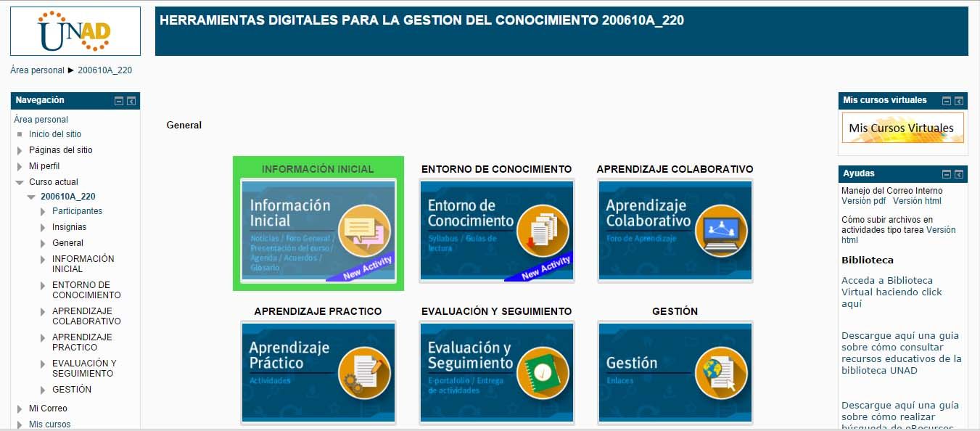Click the EVALUACIÓN Y SEGUIMIENTO heading above tile

pyautogui.click(x=496, y=311)
